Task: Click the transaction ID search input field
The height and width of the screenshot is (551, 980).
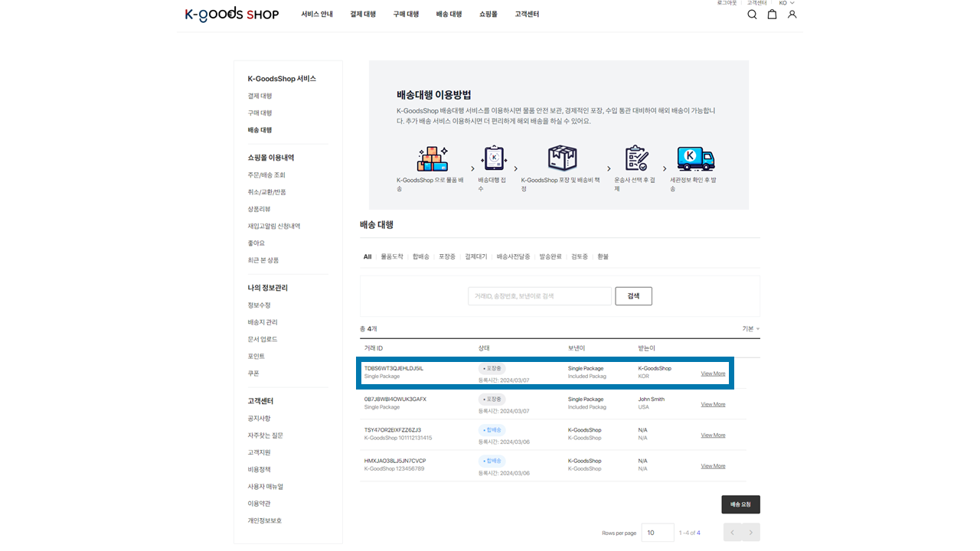Action: 540,296
